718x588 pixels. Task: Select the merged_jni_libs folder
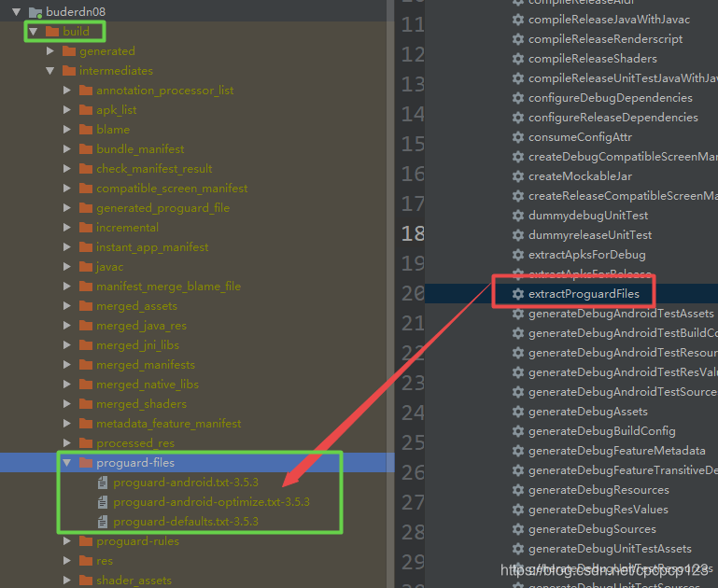(137, 345)
